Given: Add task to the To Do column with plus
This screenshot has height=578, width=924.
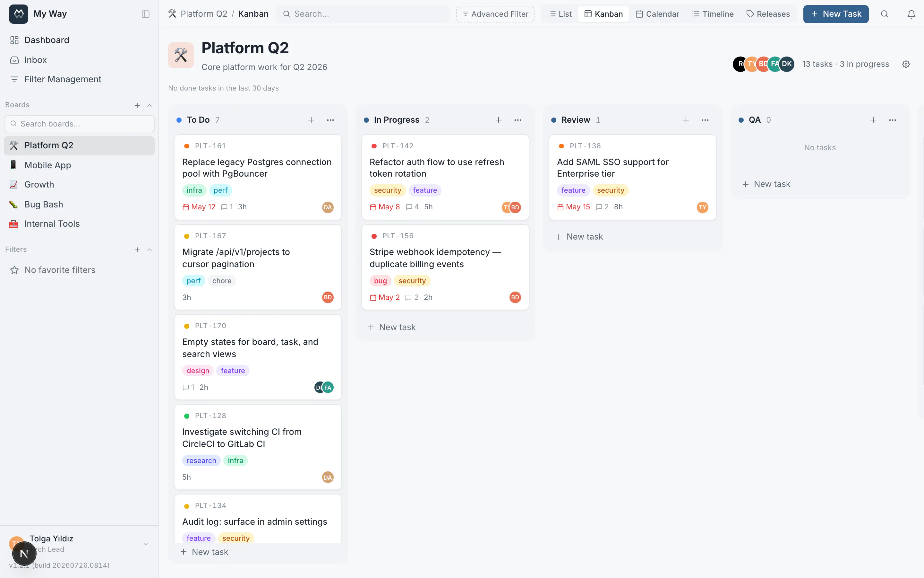Looking at the screenshot, I should click(x=311, y=120).
